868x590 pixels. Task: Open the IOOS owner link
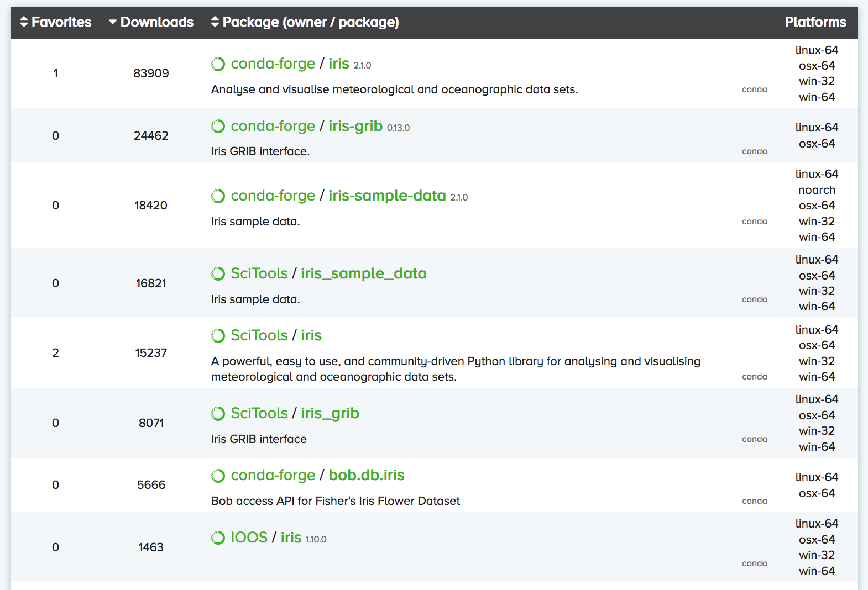click(x=249, y=538)
